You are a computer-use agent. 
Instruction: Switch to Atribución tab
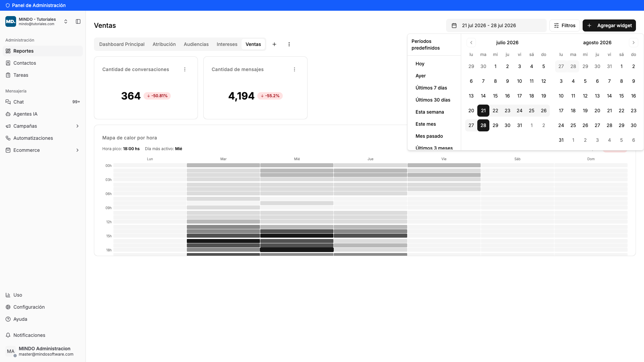[164, 44]
